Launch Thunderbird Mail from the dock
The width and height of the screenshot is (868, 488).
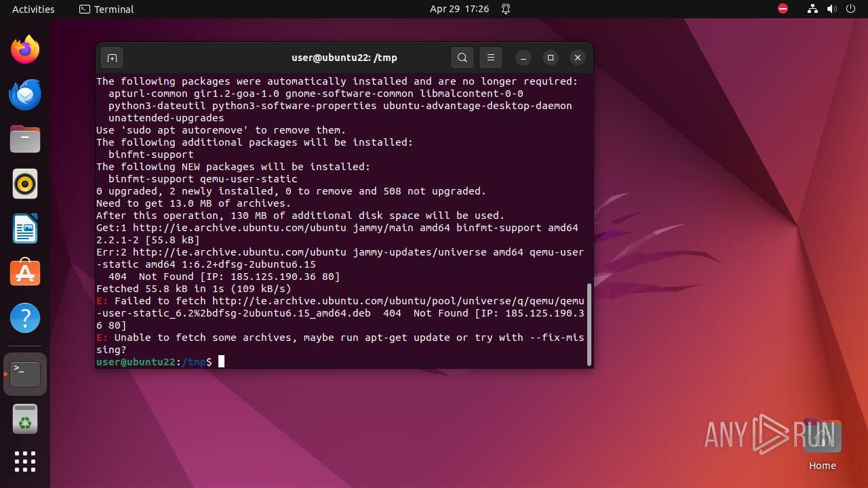(x=25, y=94)
